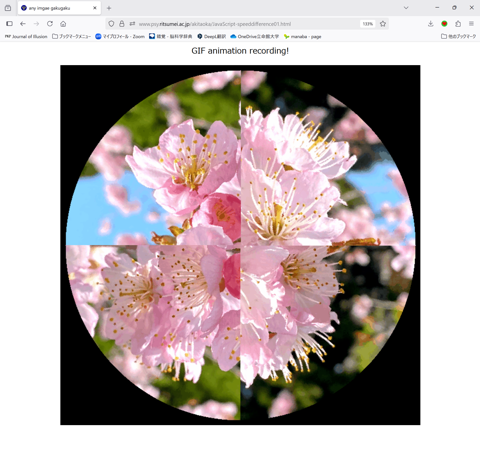
Task: Close the 'any imgae gakugaku' tab
Action: [x=95, y=8]
